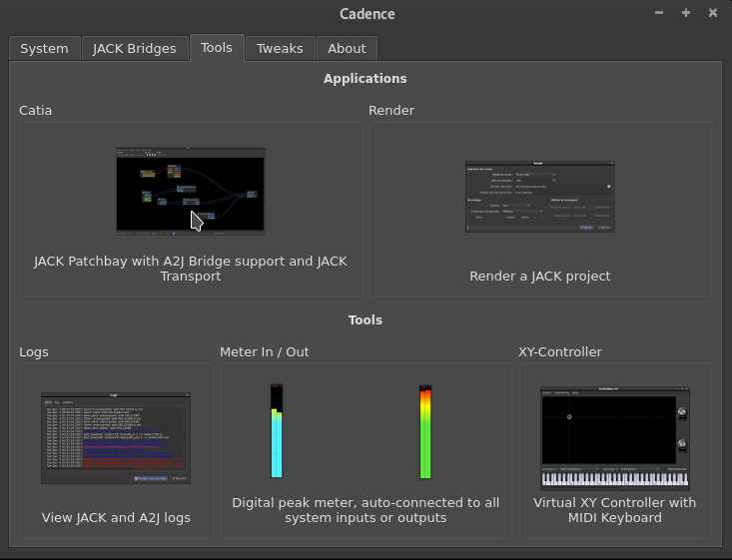732x560 pixels.
Task: Open the output peak meter (green-red bar)
Action: [425, 431]
